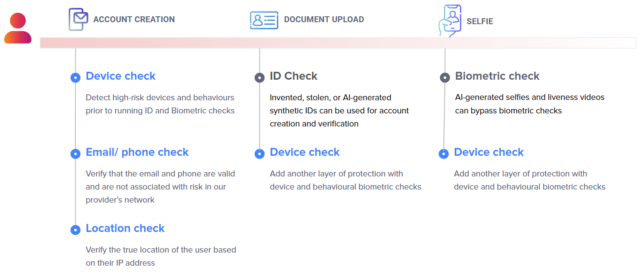This screenshot has height=272, width=644.
Task: Click the Email/ phone check heading
Action: point(137,152)
